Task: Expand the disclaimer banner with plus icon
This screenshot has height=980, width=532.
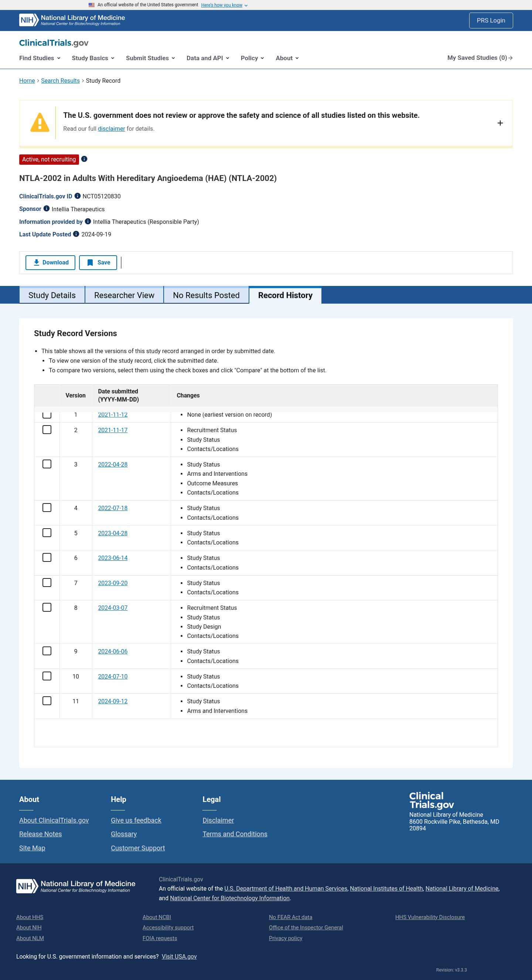Action: pos(500,123)
